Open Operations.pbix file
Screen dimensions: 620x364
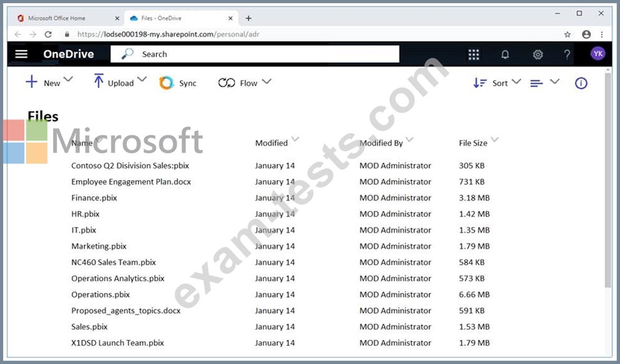100,294
